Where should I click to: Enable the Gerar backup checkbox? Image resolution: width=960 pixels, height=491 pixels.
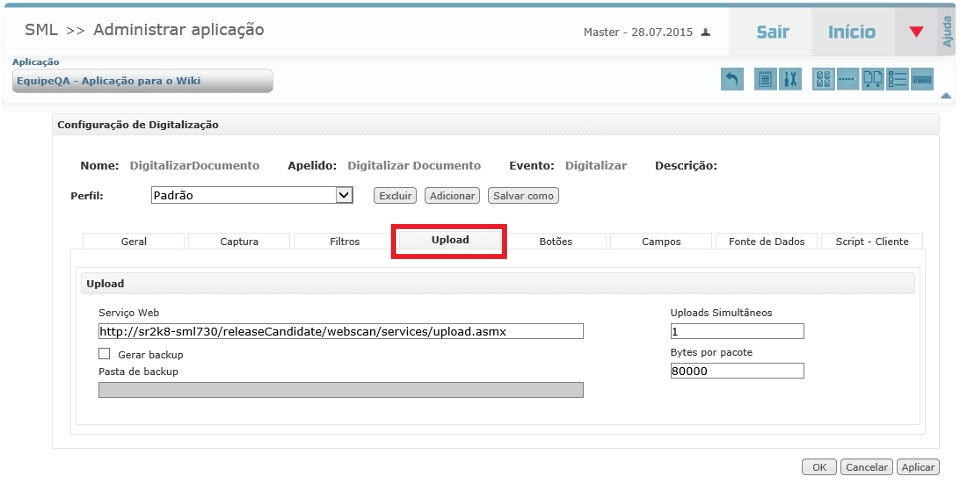[104, 354]
